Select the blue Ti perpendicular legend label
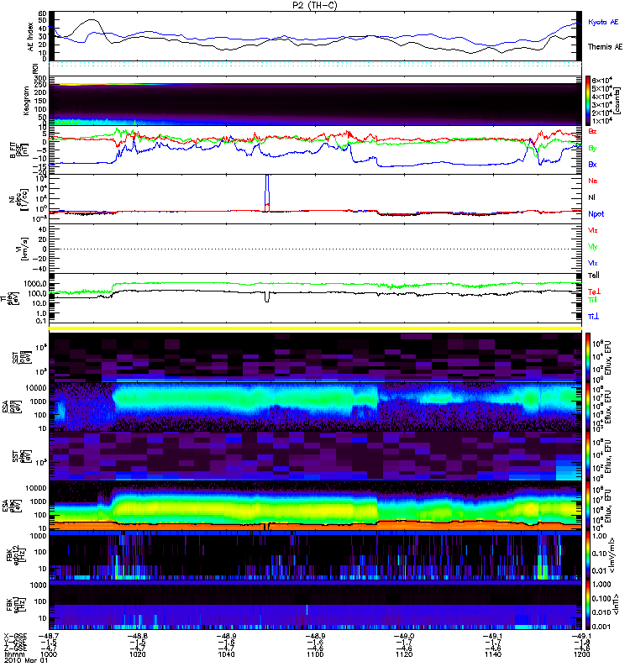Image resolution: width=630 pixels, height=672 pixels. point(593,317)
